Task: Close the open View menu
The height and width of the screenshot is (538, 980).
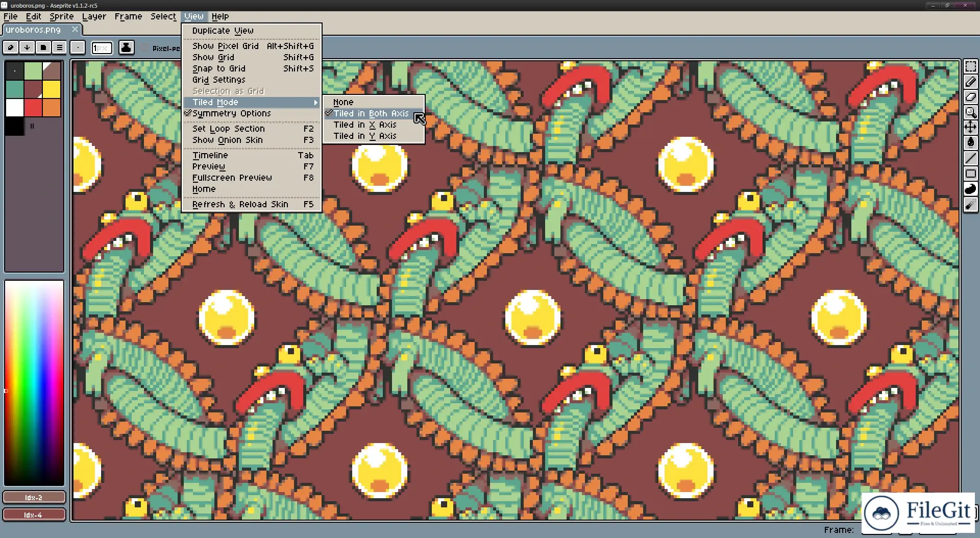Action: point(194,16)
